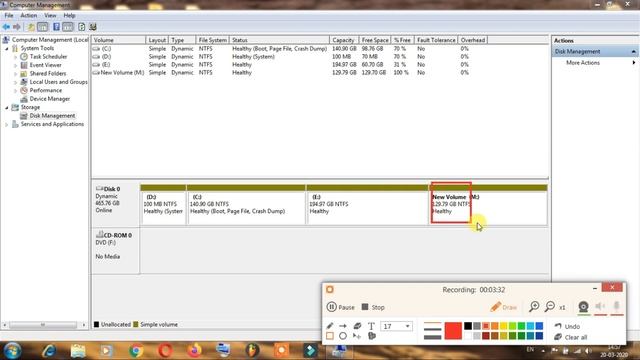Select the step numbering tool beside the cursor tool
Screen dimensions: 640x360
coord(372,336)
